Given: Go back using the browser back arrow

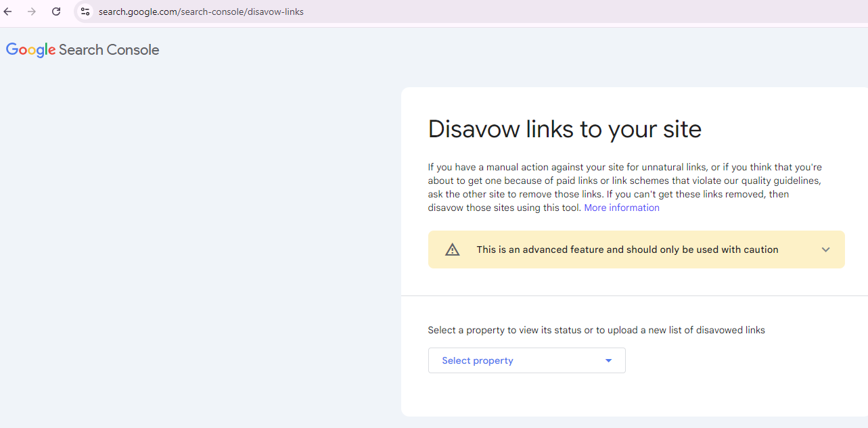Looking at the screenshot, I should 8,11.
